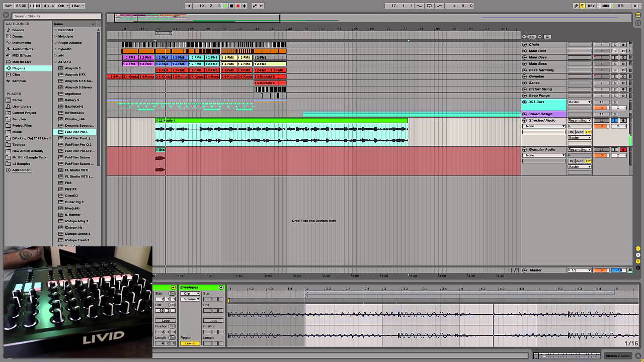The width and height of the screenshot is (644, 362).
Task: Click the Clip Overview icon at bottom right
Action: (x=568, y=355)
